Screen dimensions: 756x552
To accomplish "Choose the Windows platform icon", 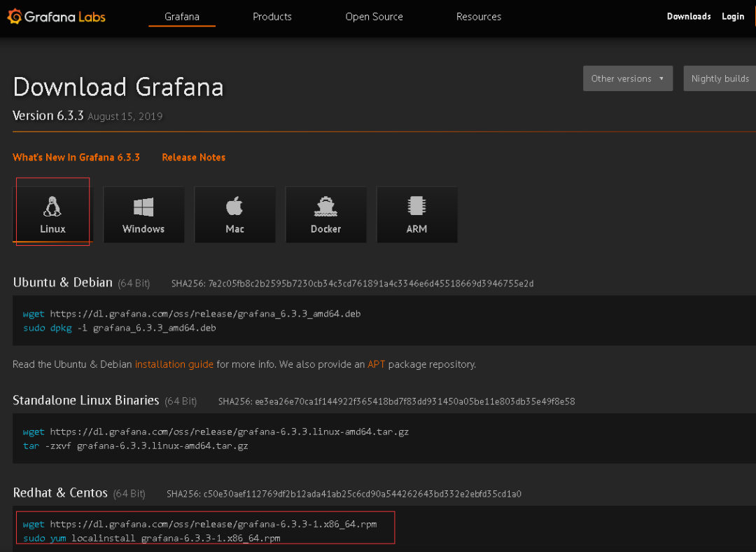I will click(143, 207).
